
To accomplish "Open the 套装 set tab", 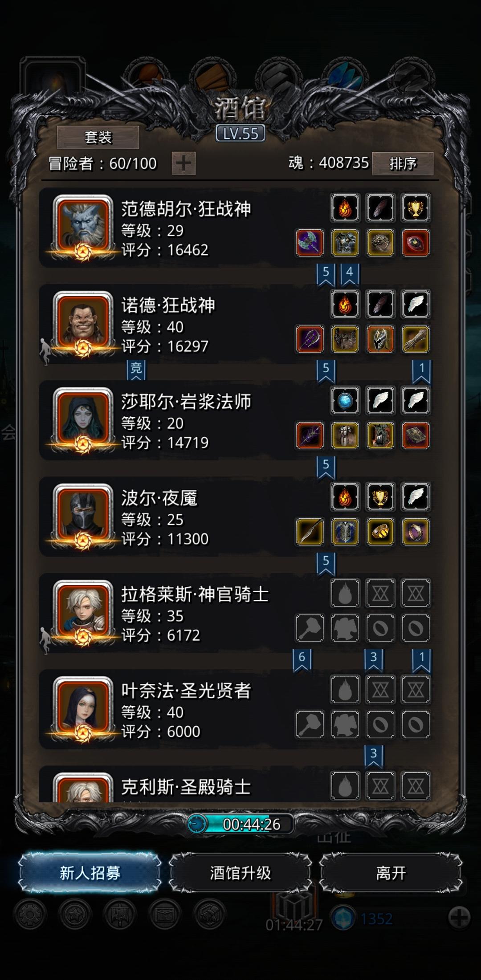I will tap(98, 137).
